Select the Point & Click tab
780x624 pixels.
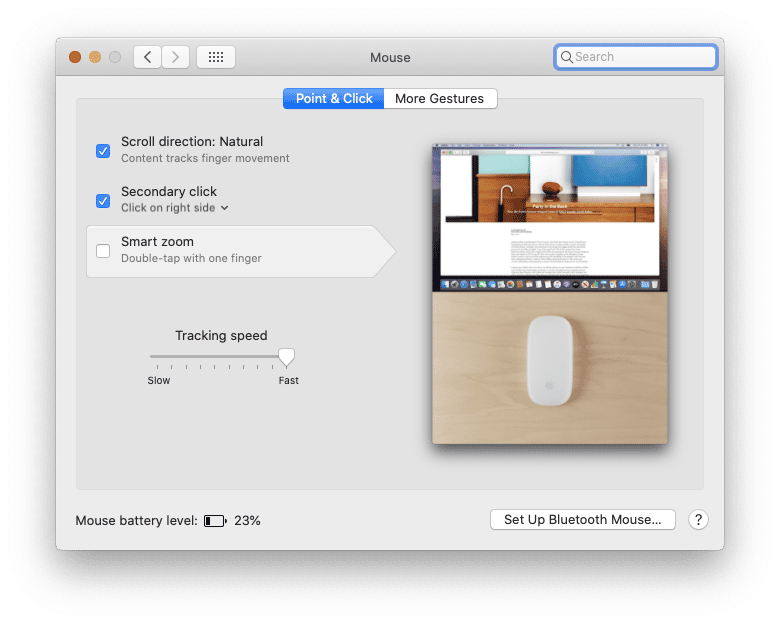coord(334,99)
